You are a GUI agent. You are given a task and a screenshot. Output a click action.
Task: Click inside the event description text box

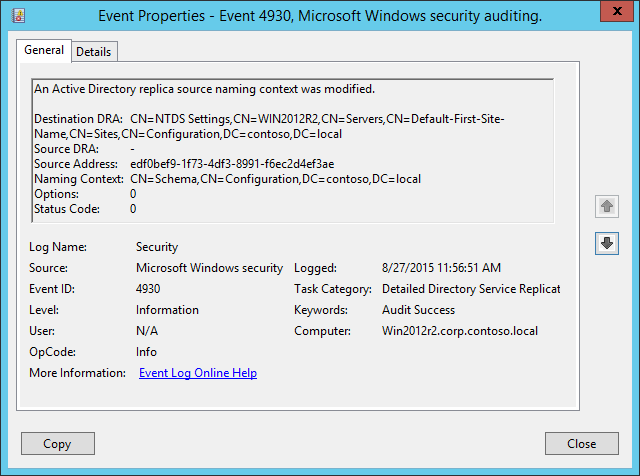point(292,150)
